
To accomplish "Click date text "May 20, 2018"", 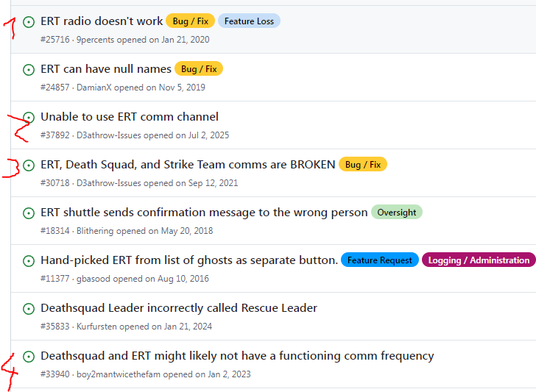I will [x=187, y=231].
